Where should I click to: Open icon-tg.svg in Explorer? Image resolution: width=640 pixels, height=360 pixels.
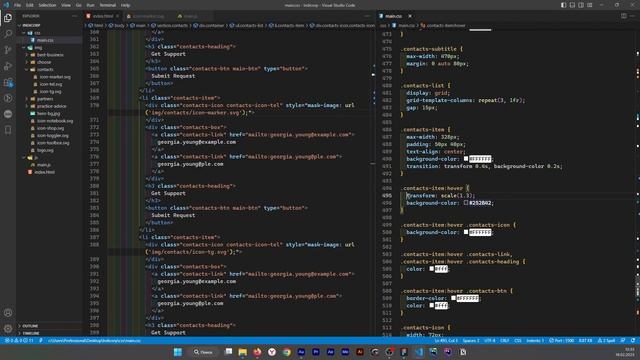[51, 91]
